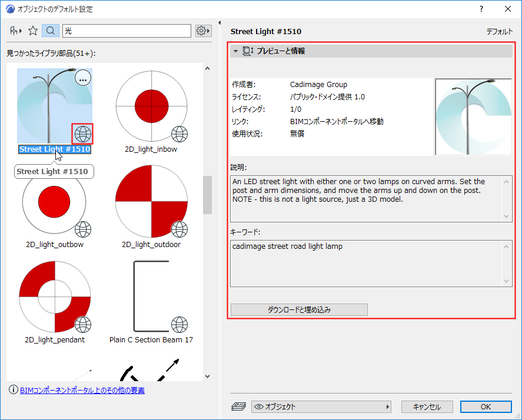
Task: Click globe icon on 2D_light_outbow
Action: click(x=82, y=229)
